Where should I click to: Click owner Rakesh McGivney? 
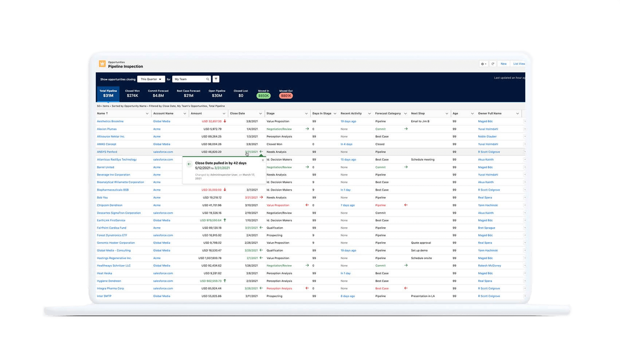(x=489, y=265)
